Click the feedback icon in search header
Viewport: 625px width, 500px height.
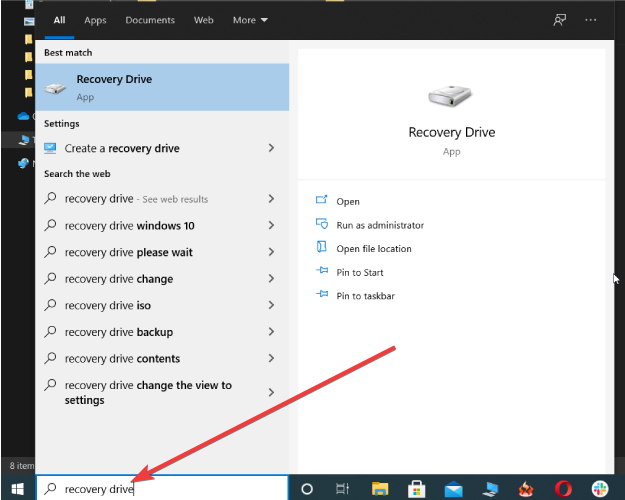pos(560,20)
